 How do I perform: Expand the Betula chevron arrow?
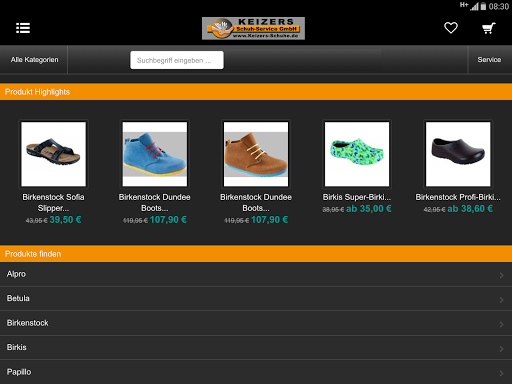501,300
